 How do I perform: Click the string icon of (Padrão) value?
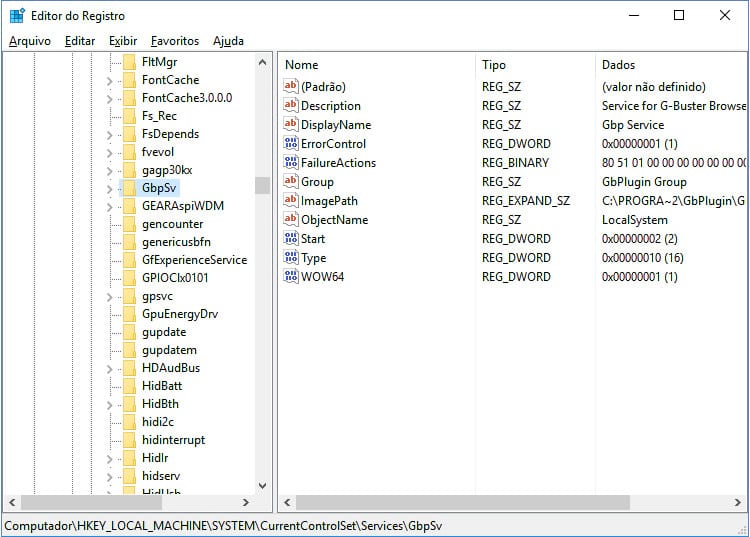pos(290,86)
